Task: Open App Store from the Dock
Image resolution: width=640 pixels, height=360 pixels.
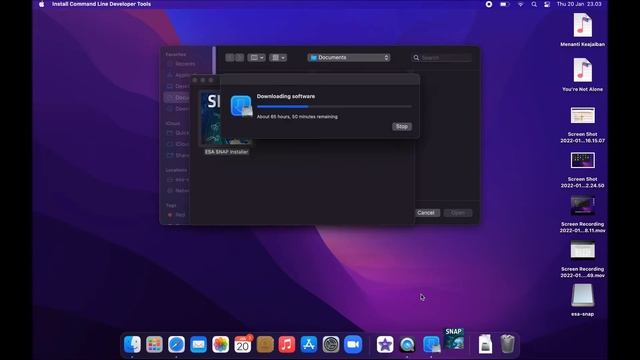Action: tap(309, 344)
